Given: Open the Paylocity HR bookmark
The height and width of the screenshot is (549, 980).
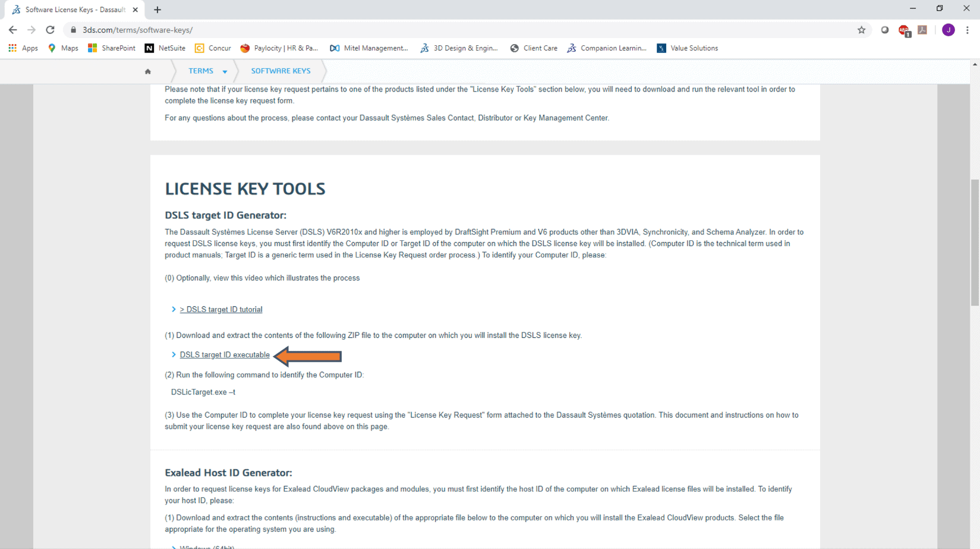Looking at the screenshot, I should click(279, 48).
